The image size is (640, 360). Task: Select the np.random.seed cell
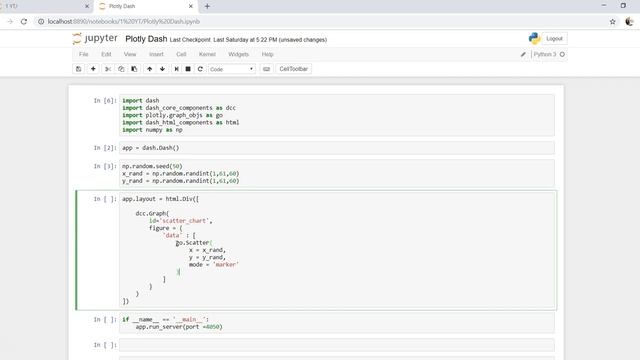tap(337, 173)
